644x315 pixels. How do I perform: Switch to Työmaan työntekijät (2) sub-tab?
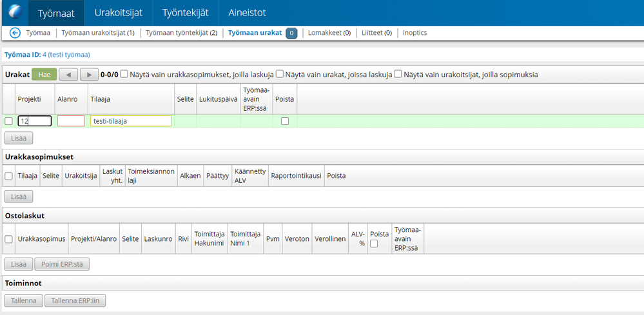[x=182, y=33]
